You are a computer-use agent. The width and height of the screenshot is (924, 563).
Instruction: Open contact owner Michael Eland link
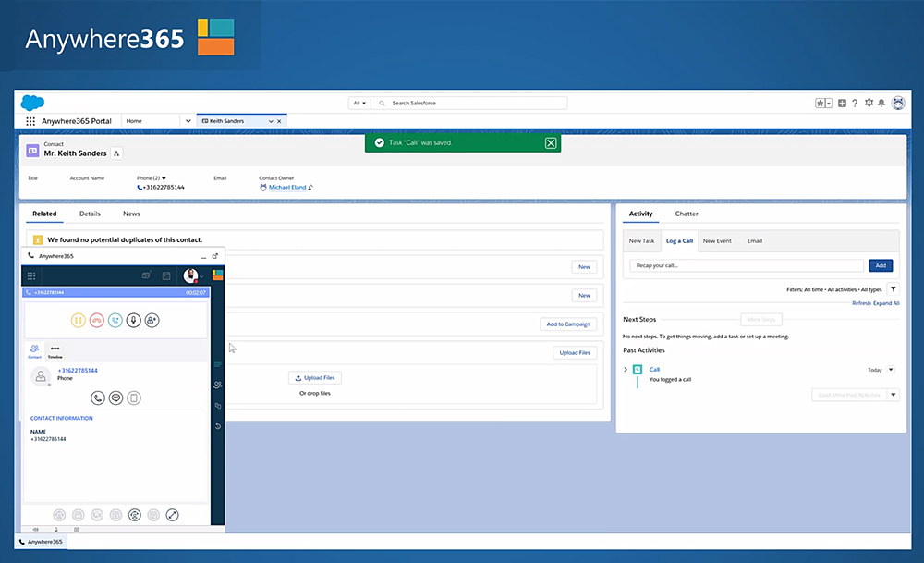click(287, 188)
